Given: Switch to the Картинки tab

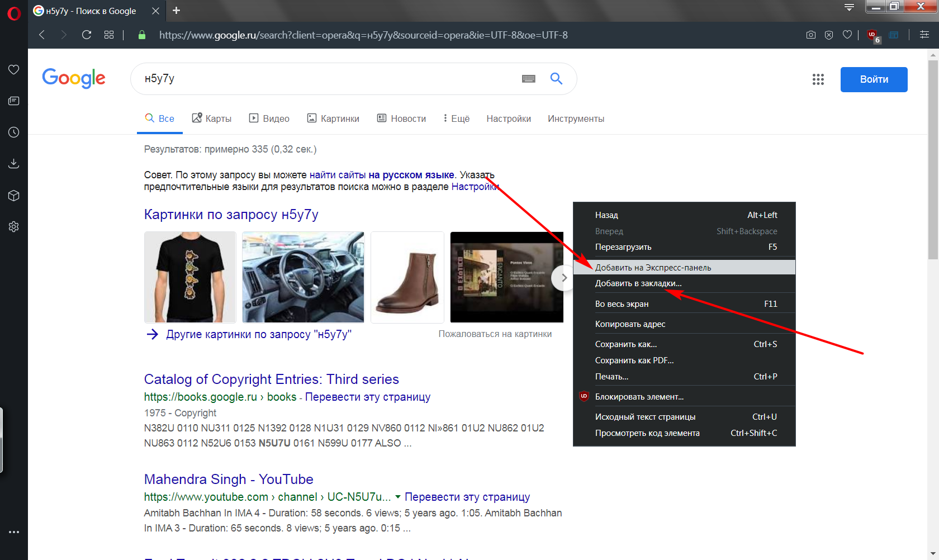Looking at the screenshot, I should (333, 118).
